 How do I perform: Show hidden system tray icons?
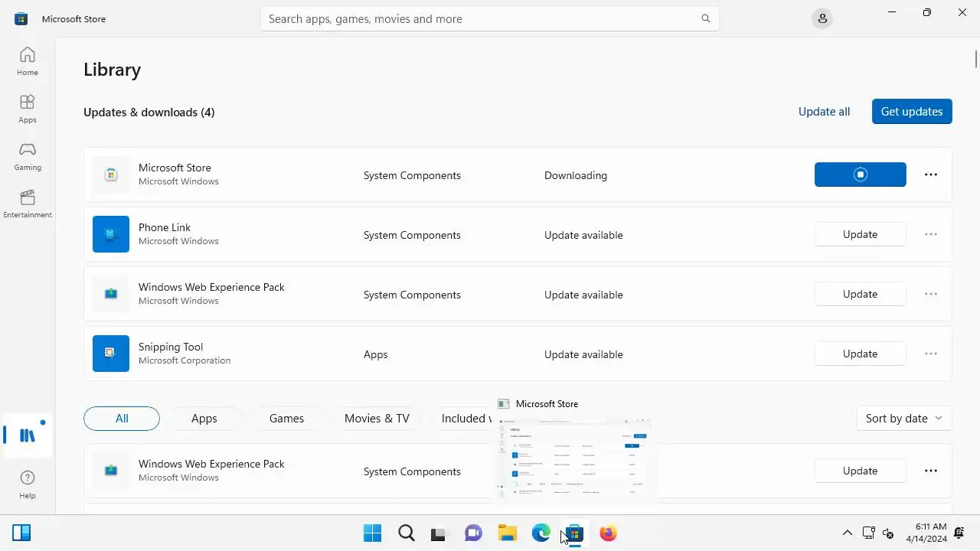[x=848, y=533]
